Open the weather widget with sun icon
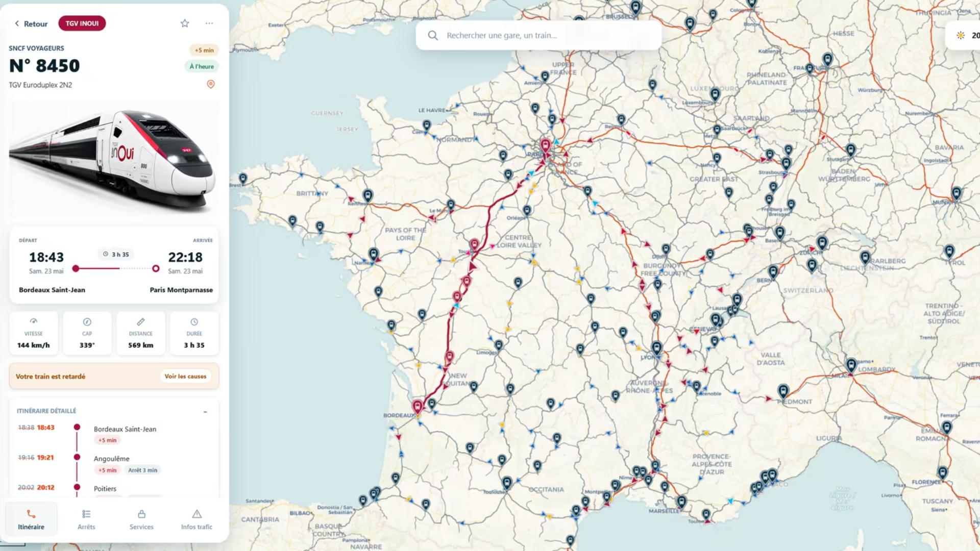Viewport: 980px width, 551px height. 964,35
